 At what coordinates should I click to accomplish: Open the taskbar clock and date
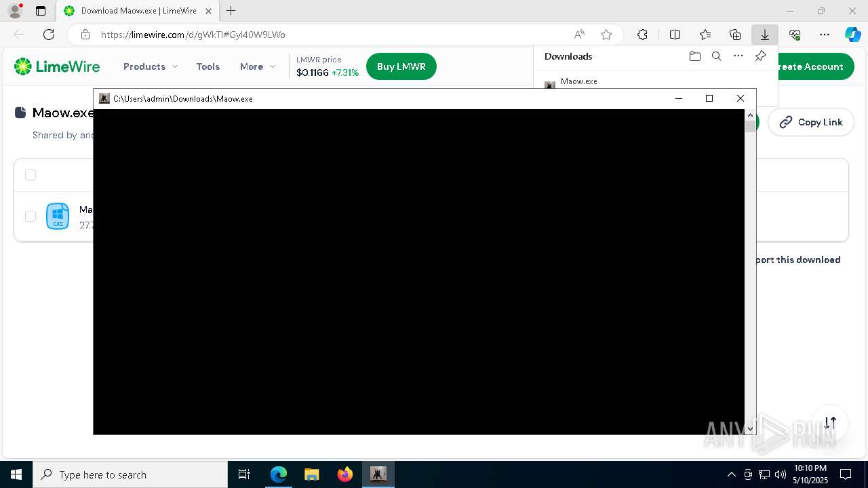point(810,474)
